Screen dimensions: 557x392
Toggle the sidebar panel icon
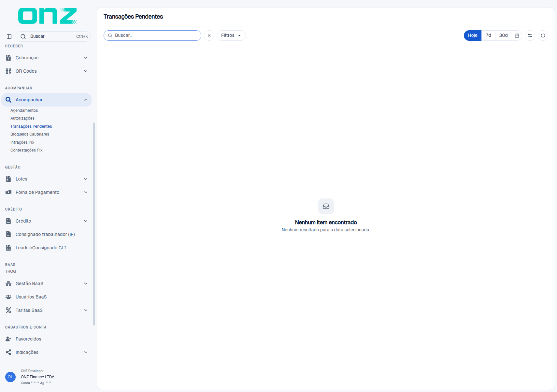pos(9,36)
